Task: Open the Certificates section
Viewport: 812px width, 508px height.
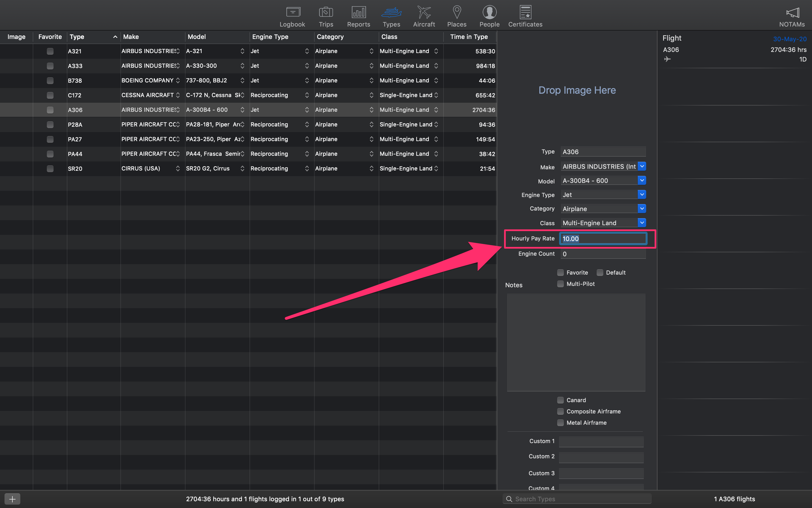Action: click(x=525, y=16)
